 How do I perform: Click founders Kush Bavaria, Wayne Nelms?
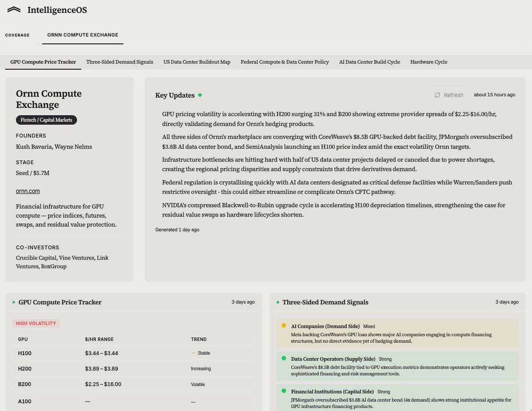(54, 147)
